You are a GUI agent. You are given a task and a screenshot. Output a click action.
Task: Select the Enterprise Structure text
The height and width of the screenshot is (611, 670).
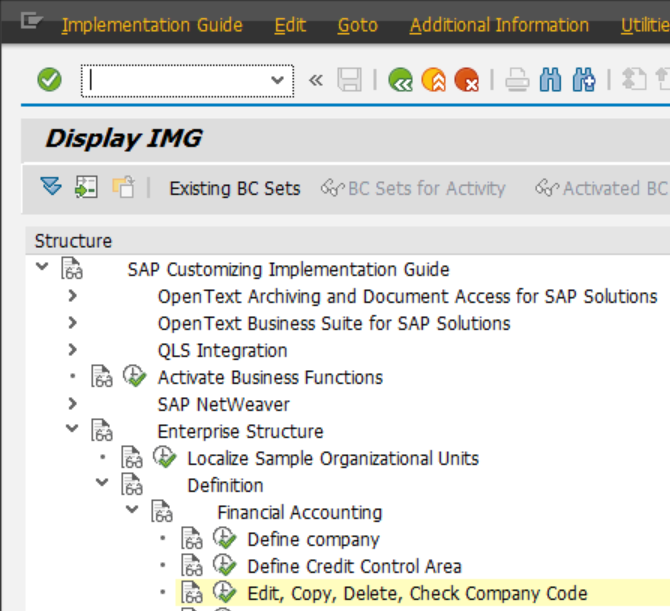pyautogui.click(x=241, y=431)
